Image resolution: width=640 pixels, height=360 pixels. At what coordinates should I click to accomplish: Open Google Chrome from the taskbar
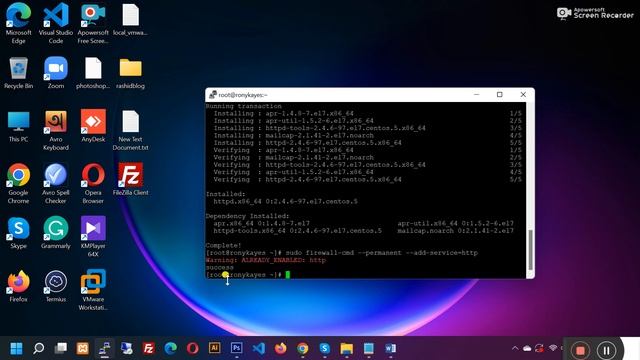coord(303,349)
